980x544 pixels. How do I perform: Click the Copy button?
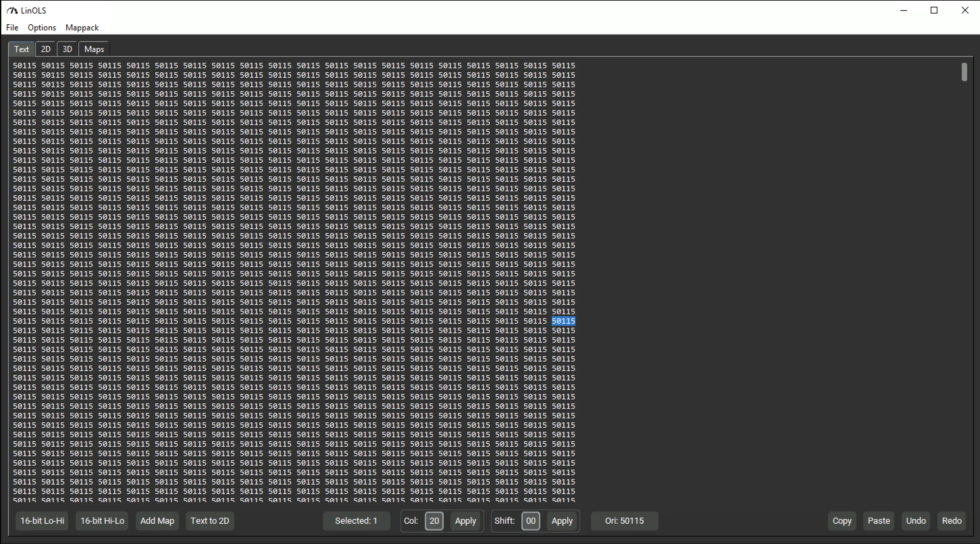[x=842, y=521]
